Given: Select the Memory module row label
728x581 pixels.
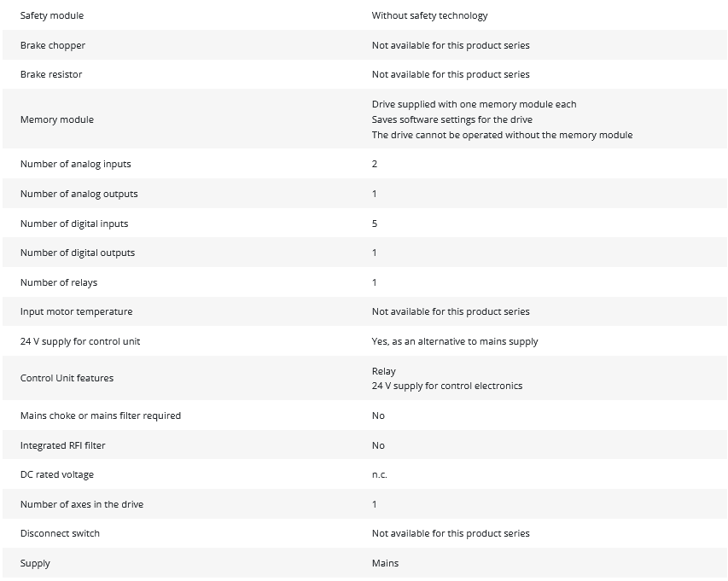Looking at the screenshot, I should [x=57, y=119].
